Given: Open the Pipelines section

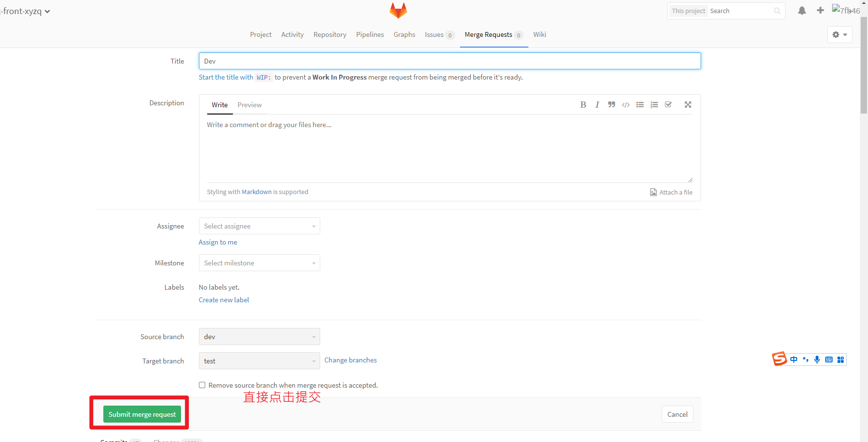Looking at the screenshot, I should (x=370, y=34).
